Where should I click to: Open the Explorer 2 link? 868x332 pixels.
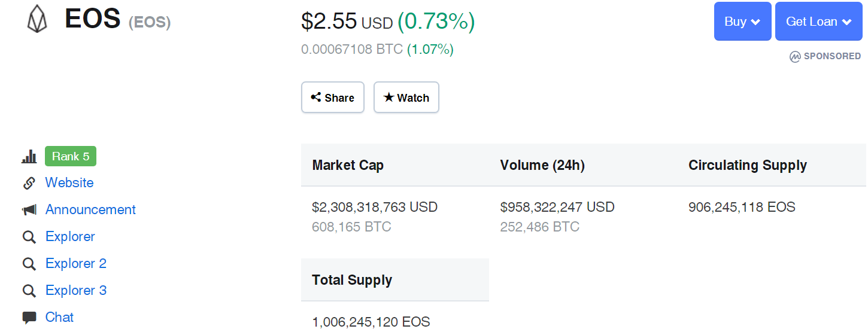(76, 263)
